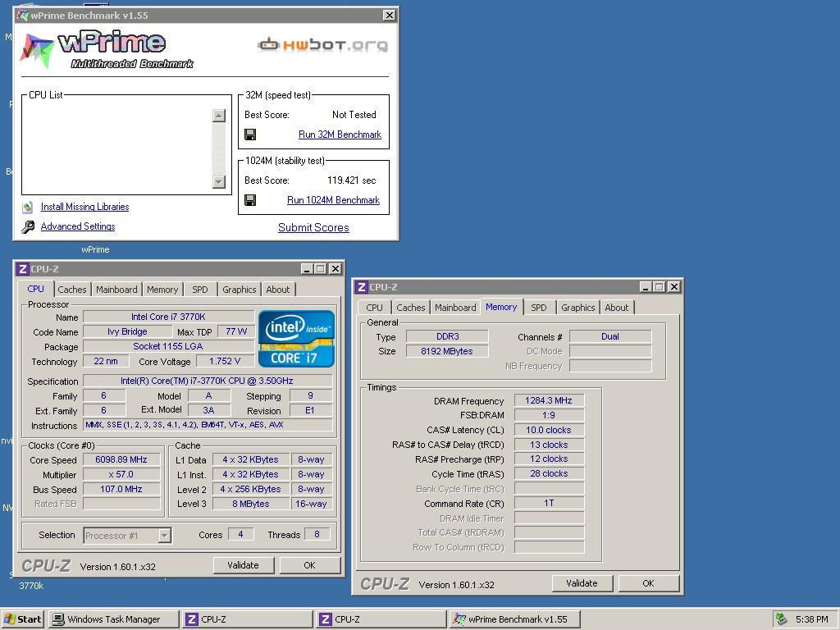Click the taskbar clock 5:38 PM
The image size is (840, 630).
[x=811, y=619]
